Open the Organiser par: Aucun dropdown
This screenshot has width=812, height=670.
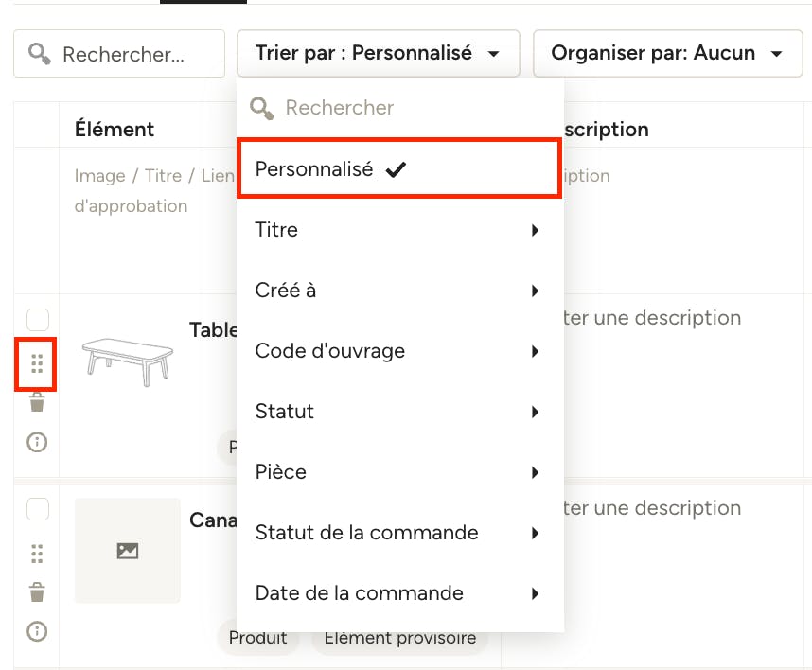pyautogui.click(x=667, y=53)
